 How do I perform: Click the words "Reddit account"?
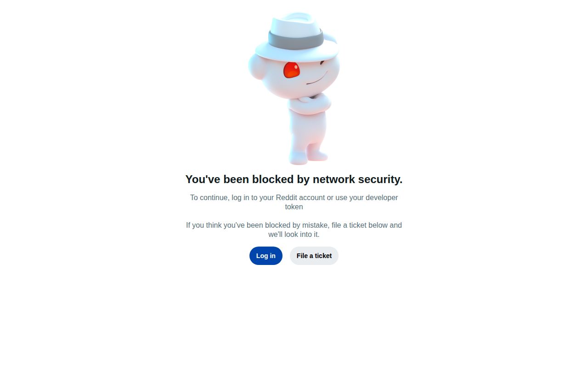tap(300, 197)
